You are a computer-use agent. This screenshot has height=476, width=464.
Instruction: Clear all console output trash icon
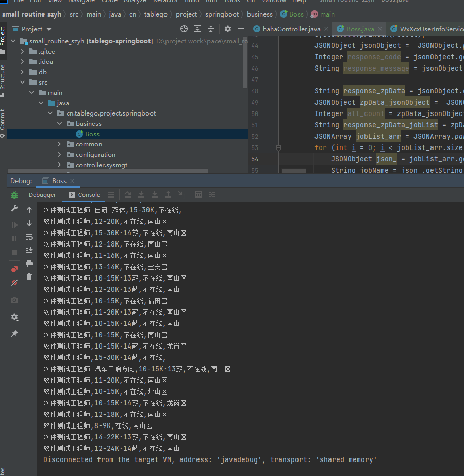click(x=29, y=277)
